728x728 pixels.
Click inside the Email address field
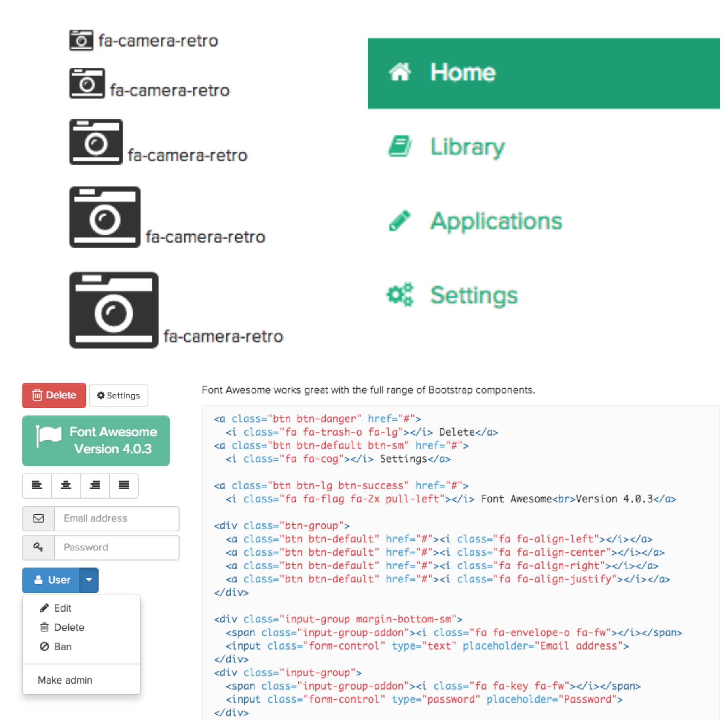click(116, 518)
